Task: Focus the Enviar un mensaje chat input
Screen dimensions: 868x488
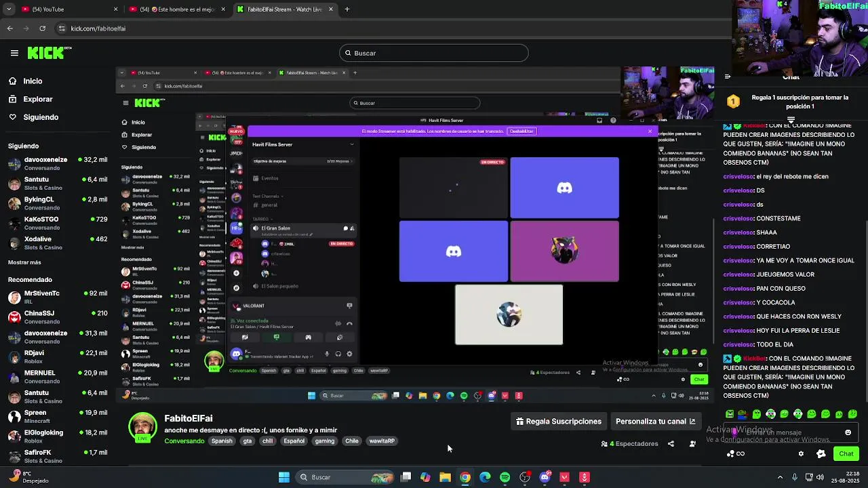Action: (x=790, y=432)
